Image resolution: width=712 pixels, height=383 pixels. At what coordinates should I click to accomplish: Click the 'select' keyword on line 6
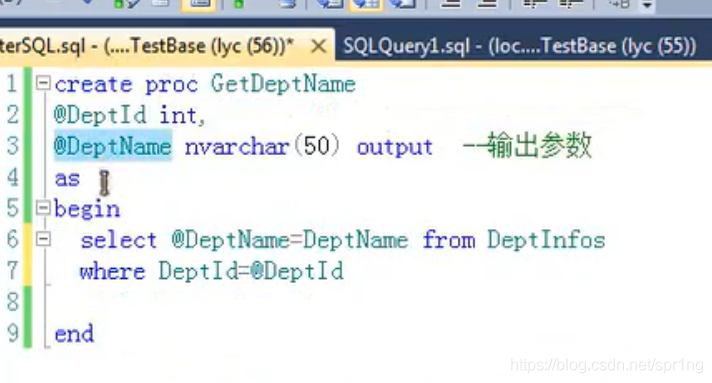point(119,240)
